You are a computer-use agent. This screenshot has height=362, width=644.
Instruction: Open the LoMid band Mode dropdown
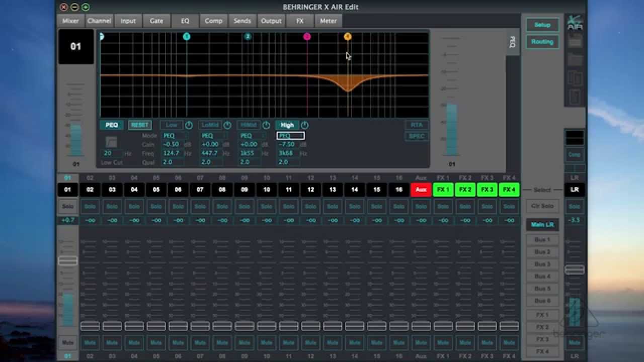point(213,135)
